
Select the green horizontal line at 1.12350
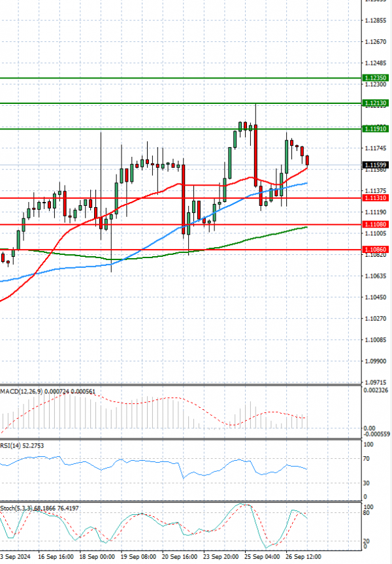click(x=180, y=78)
